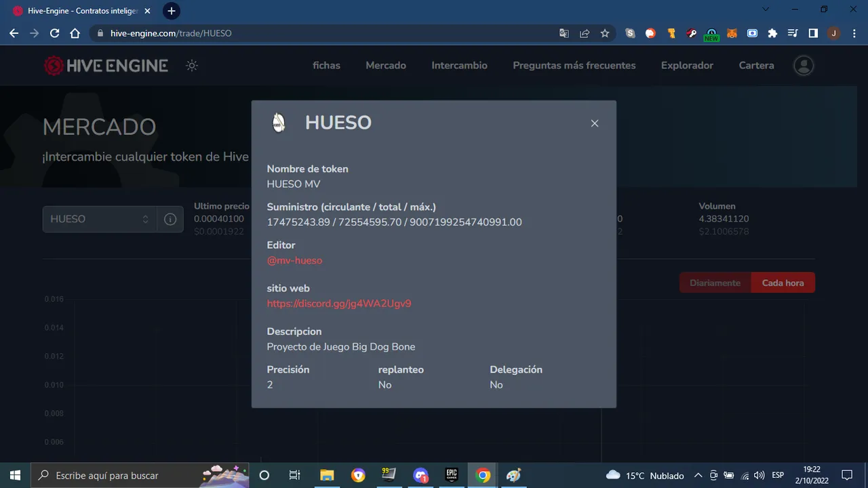868x488 pixels.
Task: Open the Chrome profile J avatar
Action: pos(833,33)
